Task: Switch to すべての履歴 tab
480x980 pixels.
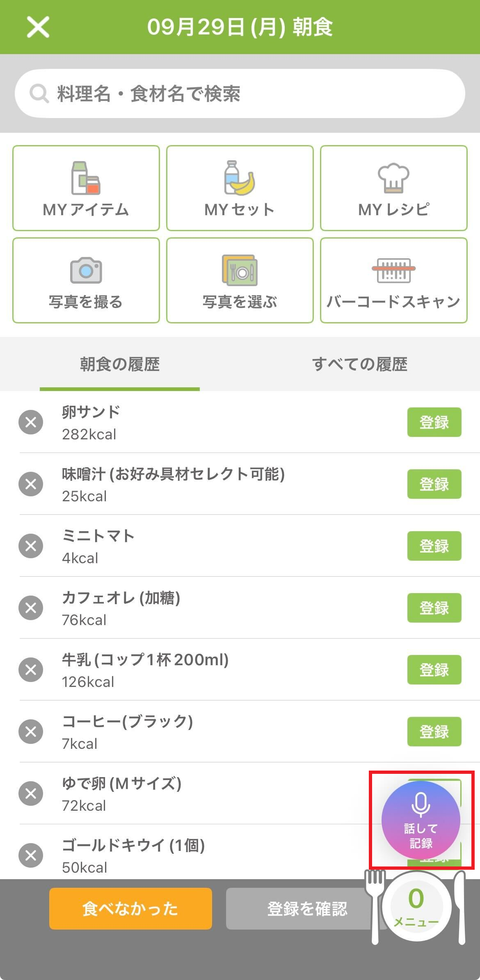Action: 360,364
